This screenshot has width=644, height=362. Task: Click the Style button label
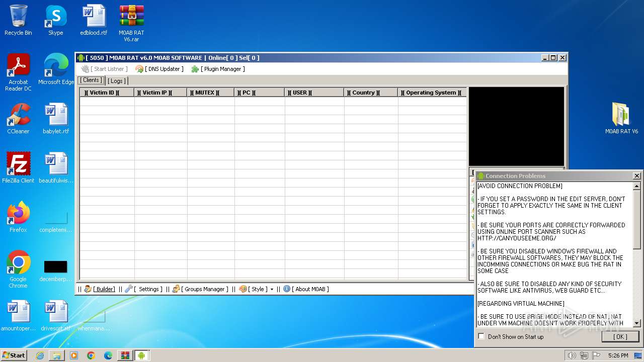(x=258, y=289)
